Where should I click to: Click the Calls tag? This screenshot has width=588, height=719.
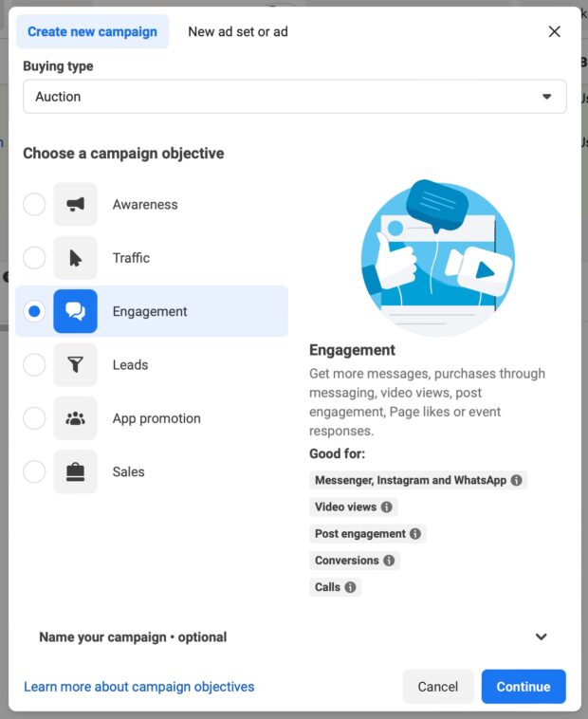[335, 587]
